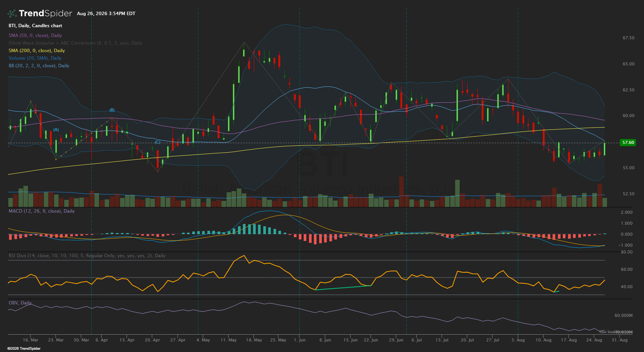Click the 60.000M OBV axis value
The height and width of the screenshot is (352, 644).
click(x=624, y=315)
